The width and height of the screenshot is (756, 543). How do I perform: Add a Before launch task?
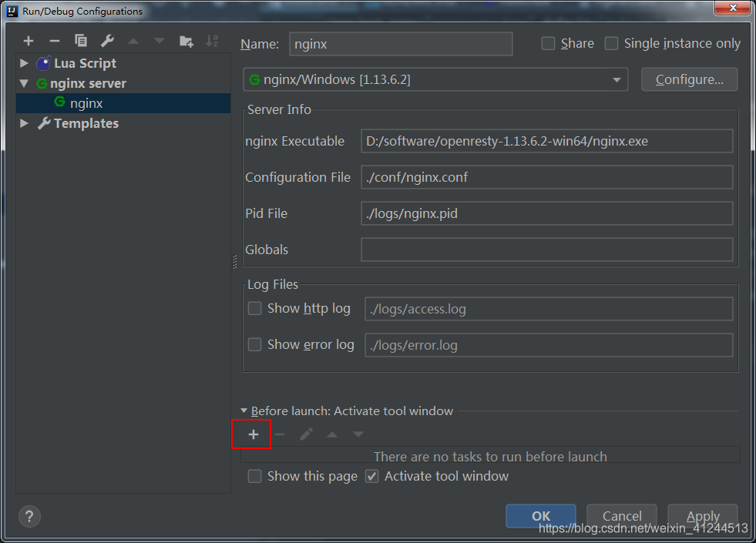253,435
